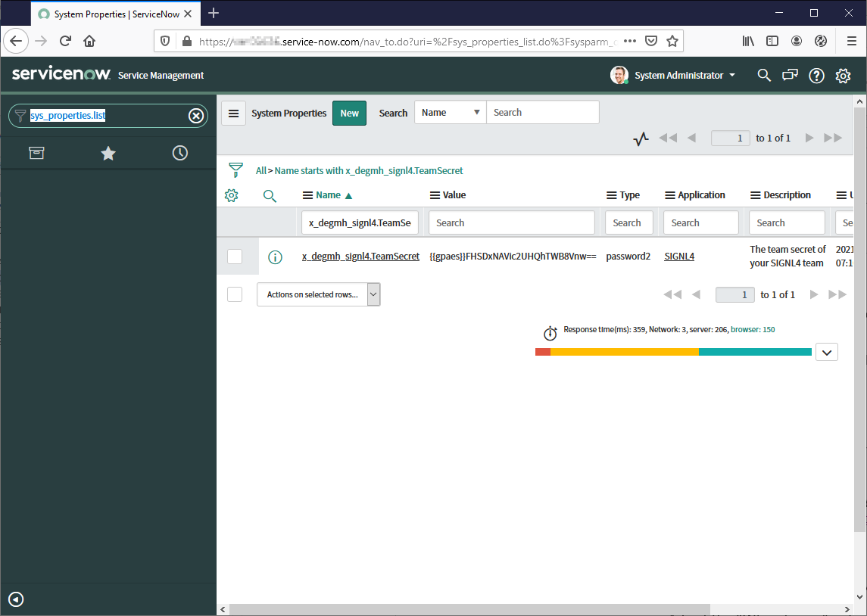View site security padlock info
This screenshot has width=867, height=616.
point(187,41)
